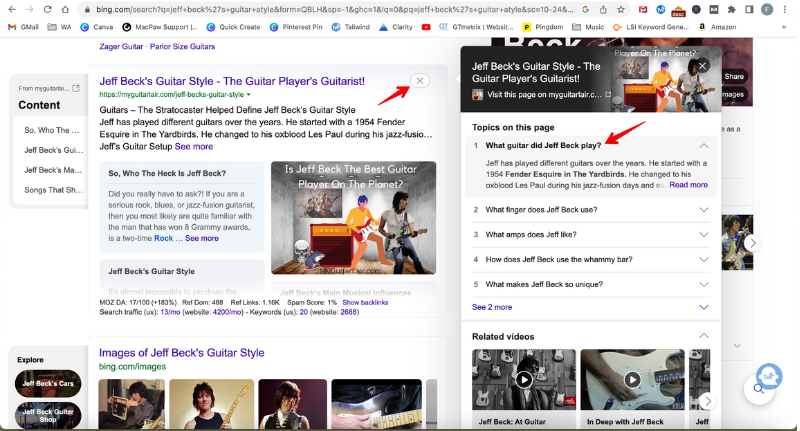Collapse 'What guitar did Jeff Beck play?' topic
The image size is (800, 431).
tap(703, 146)
